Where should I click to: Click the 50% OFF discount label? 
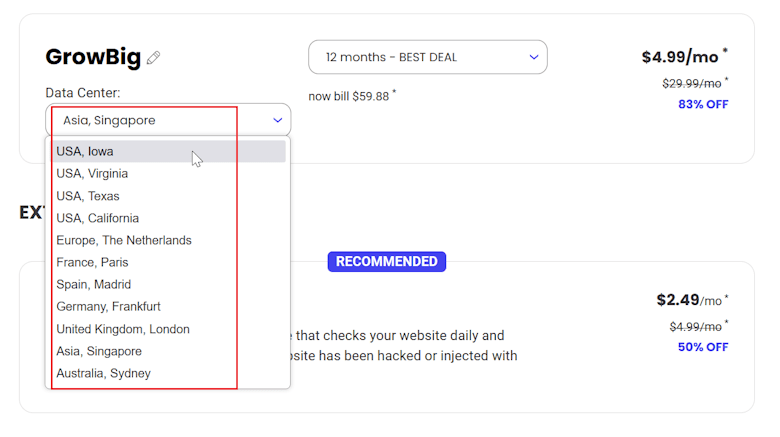click(x=703, y=347)
